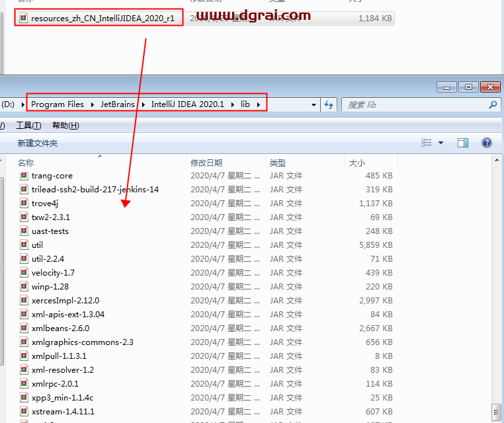Click the refresh button beside address bar
This screenshot has height=423, width=504.
pos(329,104)
